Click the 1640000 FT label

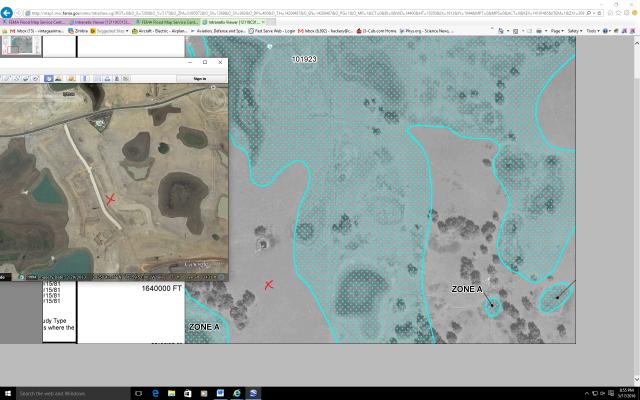point(162,288)
